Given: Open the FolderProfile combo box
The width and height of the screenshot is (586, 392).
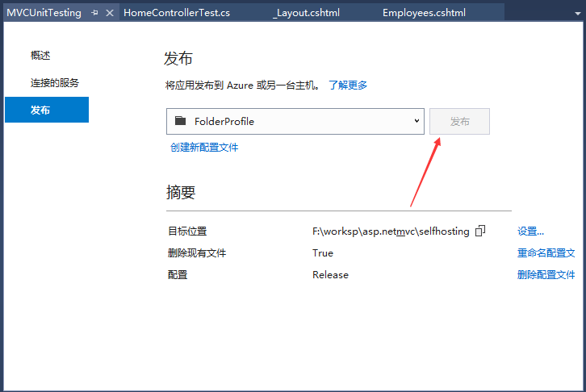Looking at the screenshot, I should (x=295, y=122).
